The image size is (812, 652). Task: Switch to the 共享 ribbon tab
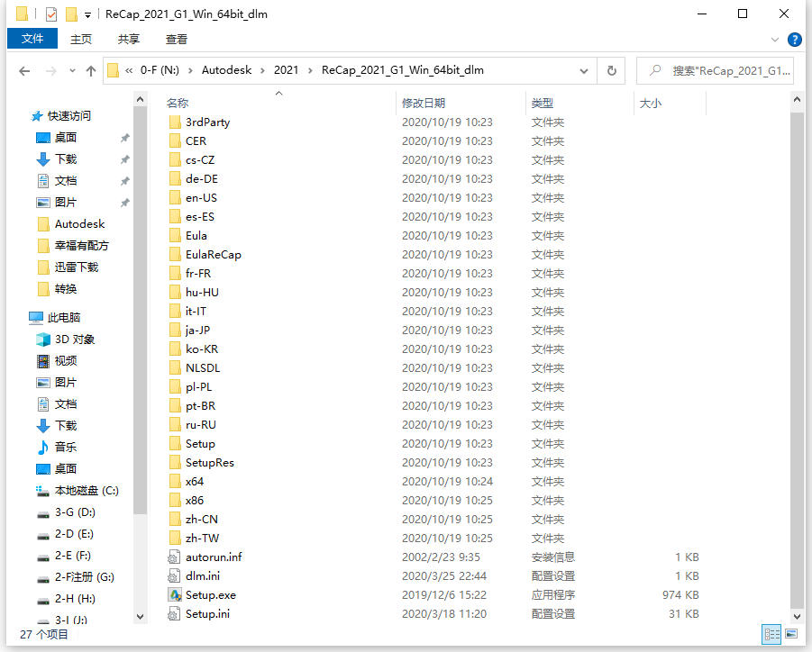(129, 39)
